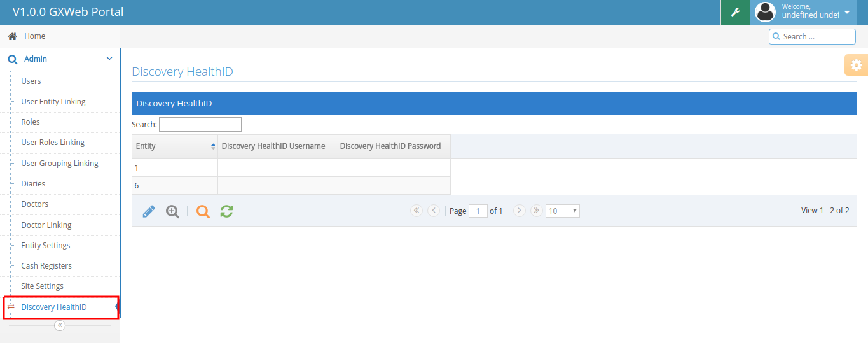The height and width of the screenshot is (343, 868).
Task: Click the wrench tools icon in header
Action: (735, 12)
